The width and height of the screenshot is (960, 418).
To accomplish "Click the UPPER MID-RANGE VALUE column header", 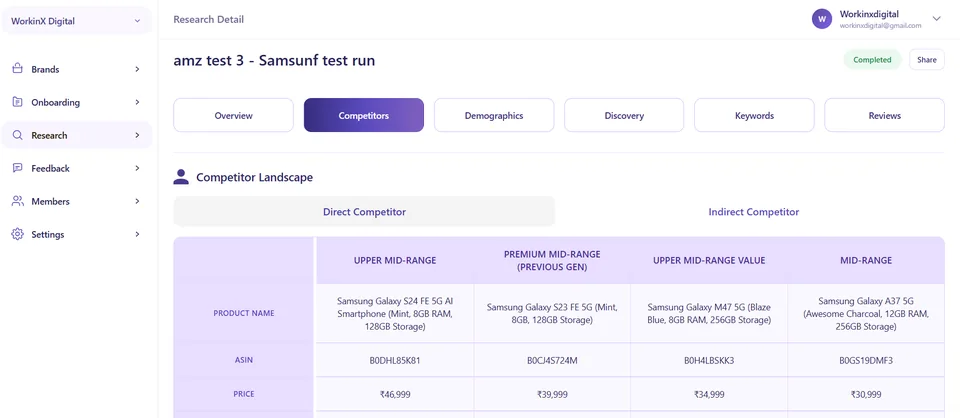I will tap(709, 260).
